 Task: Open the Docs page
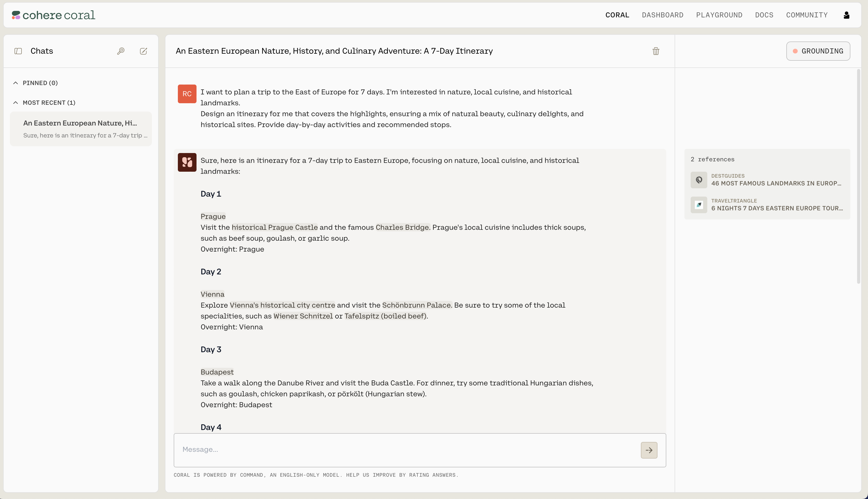764,15
